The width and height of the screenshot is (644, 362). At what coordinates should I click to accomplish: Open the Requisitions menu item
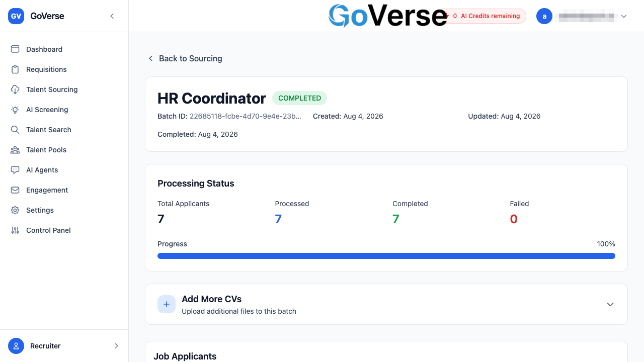[64, 69]
